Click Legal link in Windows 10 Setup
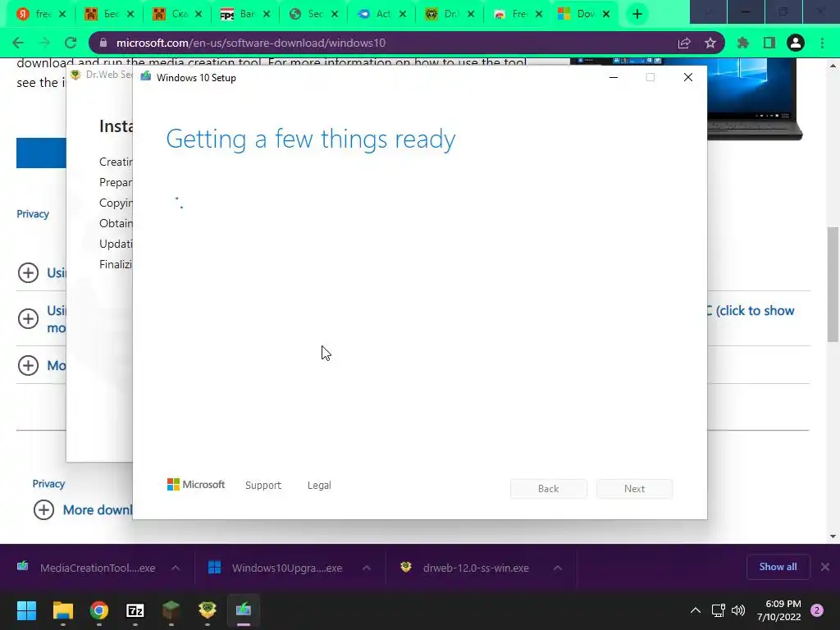 (x=319, y=486)
